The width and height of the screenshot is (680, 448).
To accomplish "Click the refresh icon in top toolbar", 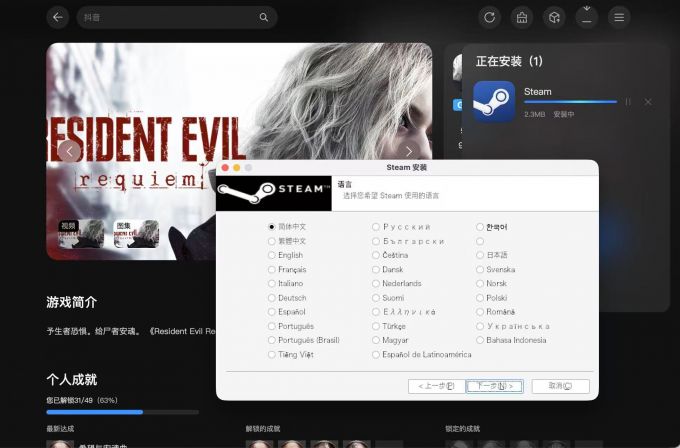I will (489, 17).
